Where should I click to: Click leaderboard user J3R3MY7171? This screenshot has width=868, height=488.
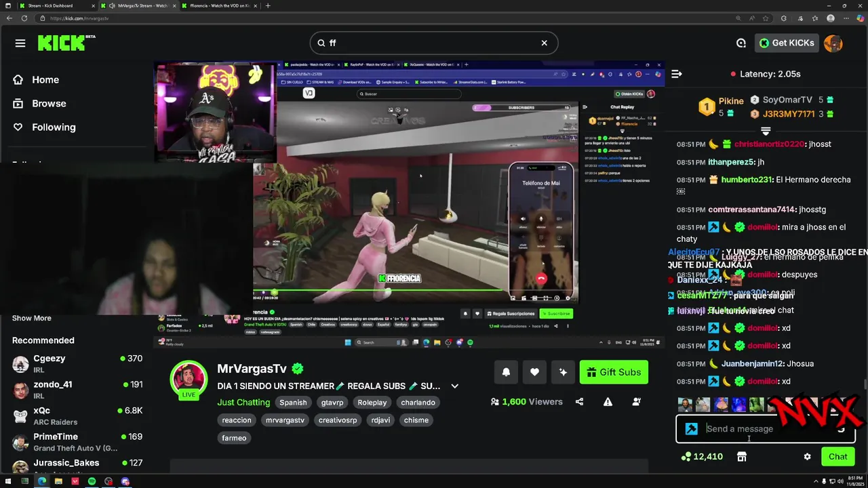click(788, 114)
